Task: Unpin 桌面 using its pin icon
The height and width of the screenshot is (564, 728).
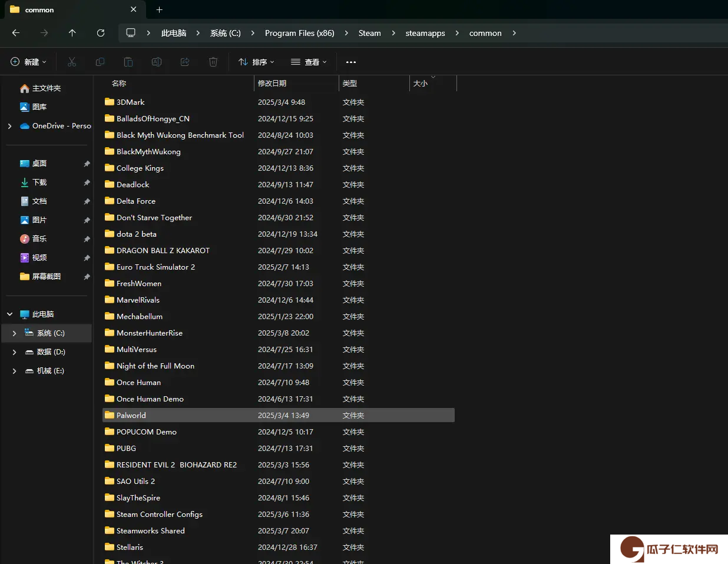Action: (87, 164)
